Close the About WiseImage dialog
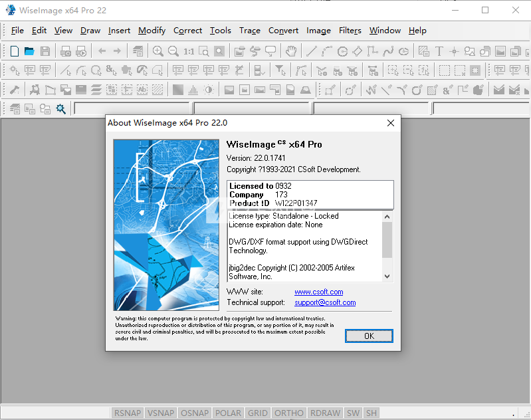The width and height of the screenshot is (531, 420). pos(391,123)
